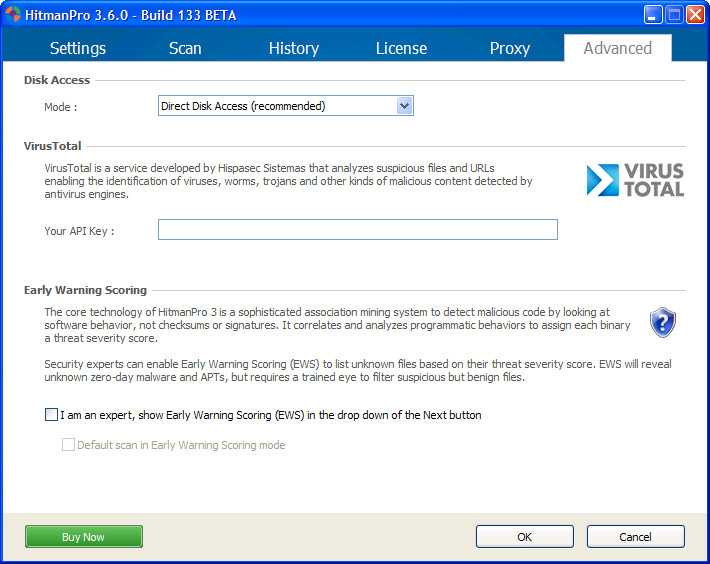This screenshot has height=564, width=710.
Task: Click the green Buy Now button
Action: coord(84,536)
